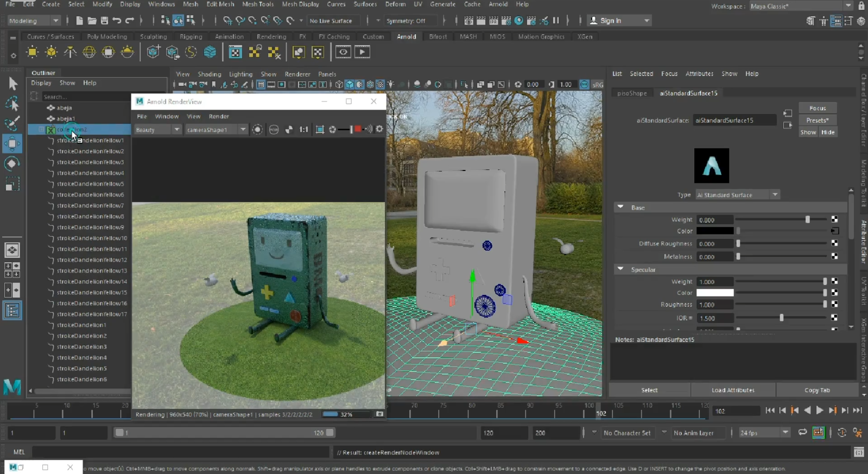Viewport: 868px width, 474px height.
Task: Undo the last action in the toolbar
Action: tap(117, 21)
